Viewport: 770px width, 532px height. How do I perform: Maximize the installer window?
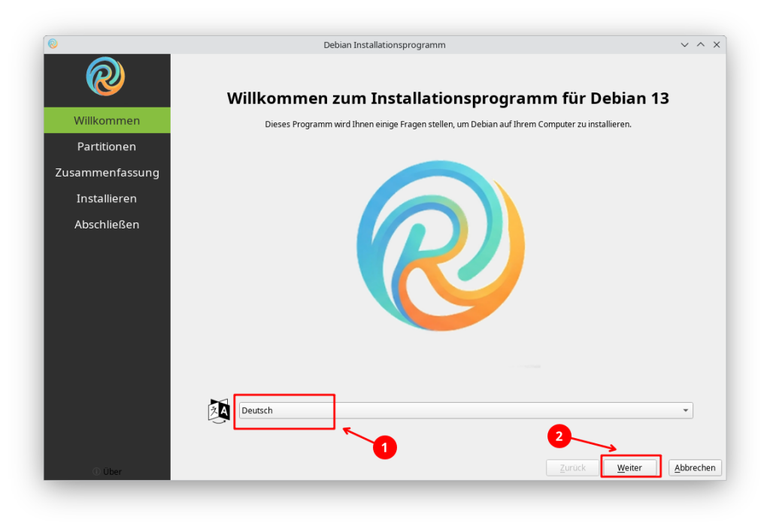[x=701, y=44]
